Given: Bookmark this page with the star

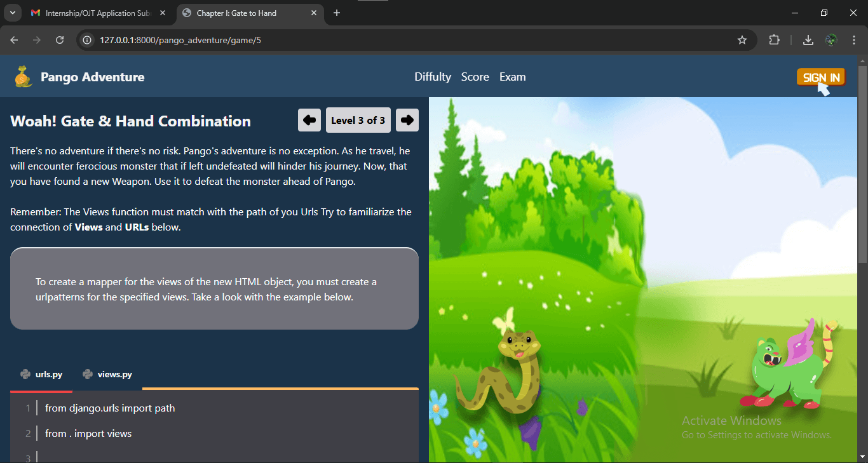Looking at the screenshot, I should [742, 40].
